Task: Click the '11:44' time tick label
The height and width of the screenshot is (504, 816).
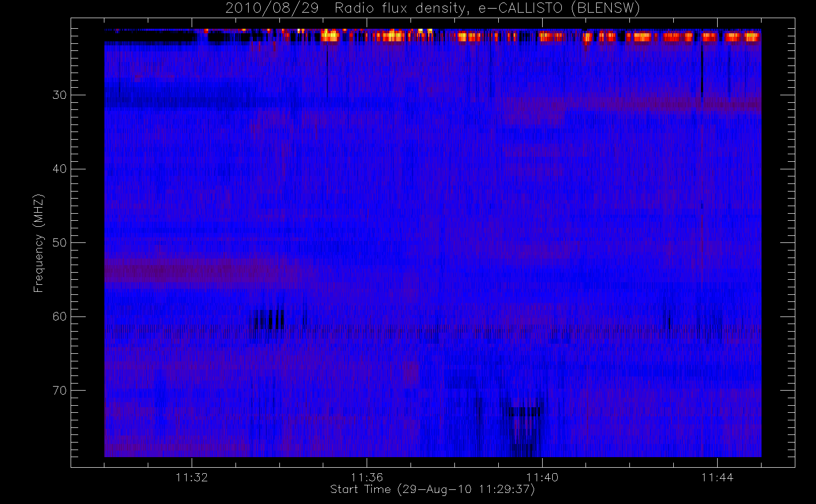Action: [717, 477]
